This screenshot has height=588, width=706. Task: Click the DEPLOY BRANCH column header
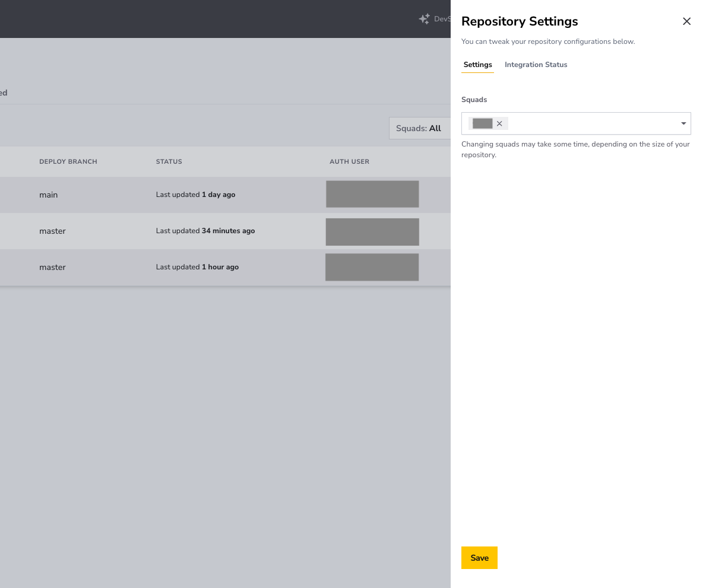68,161
